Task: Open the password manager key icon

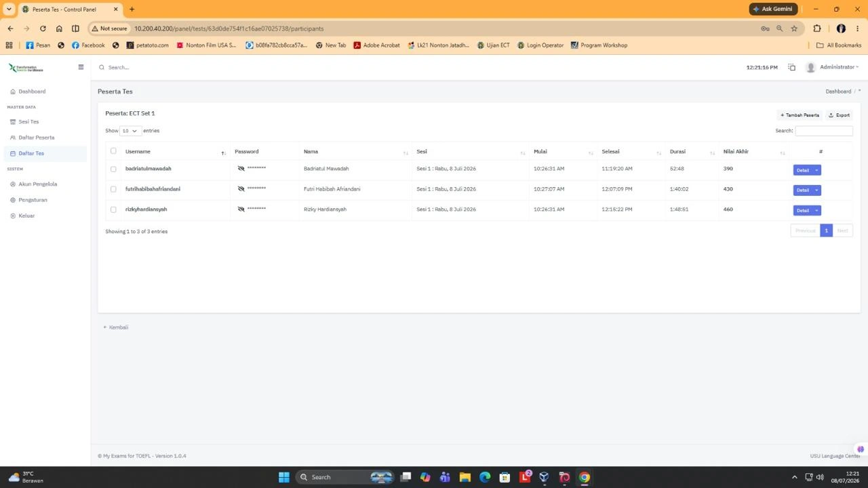Action: click(765, 28)
